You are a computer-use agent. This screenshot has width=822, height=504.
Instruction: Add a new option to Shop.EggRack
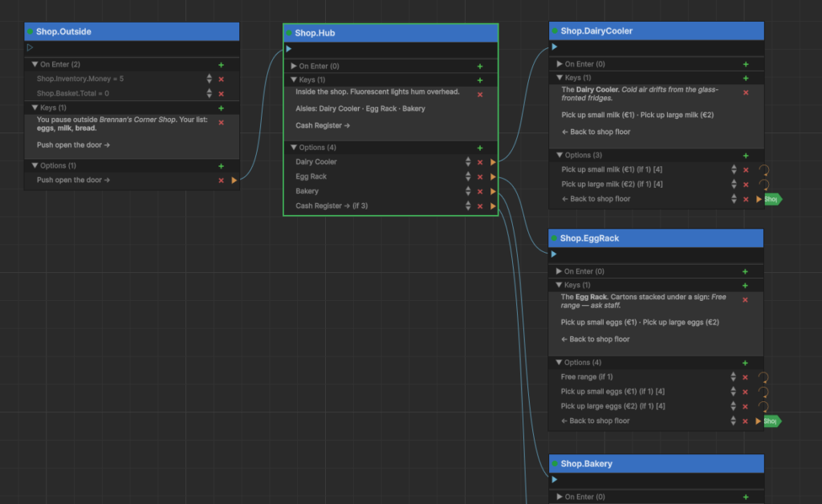[x=745, y=363]
